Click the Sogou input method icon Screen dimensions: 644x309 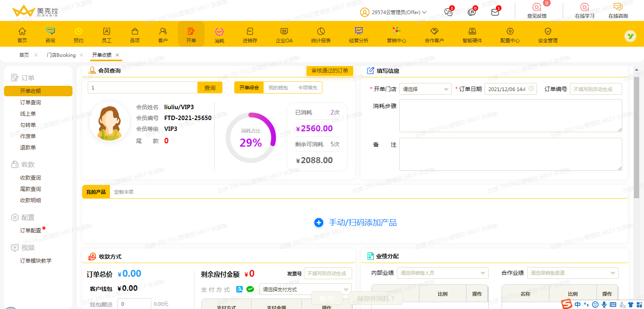(567, 304)
